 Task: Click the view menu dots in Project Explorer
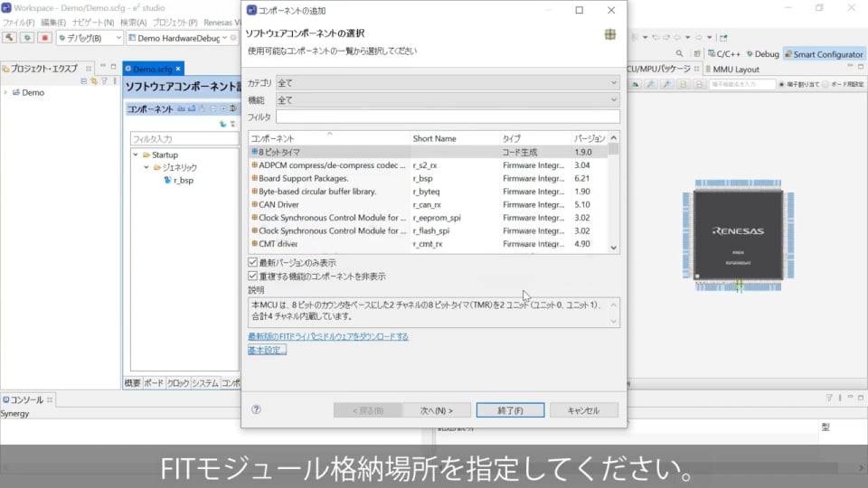click(x=115, y=80)
